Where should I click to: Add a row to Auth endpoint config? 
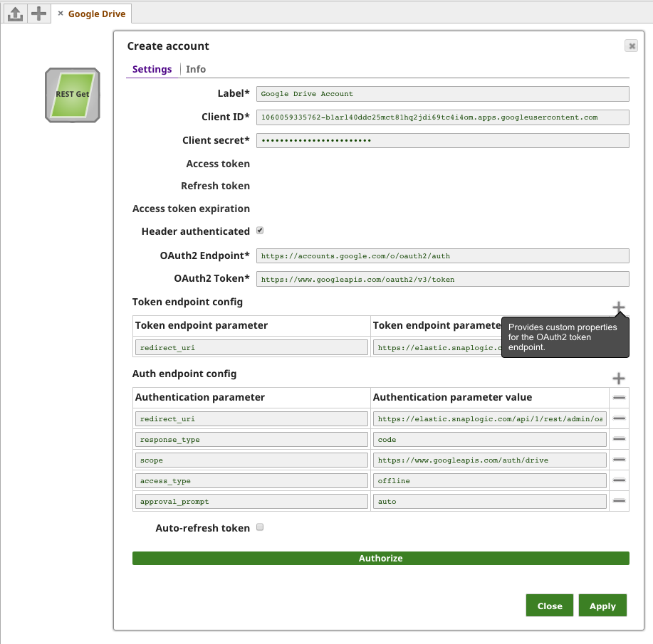pyautogui.click(x=618, y=378)
